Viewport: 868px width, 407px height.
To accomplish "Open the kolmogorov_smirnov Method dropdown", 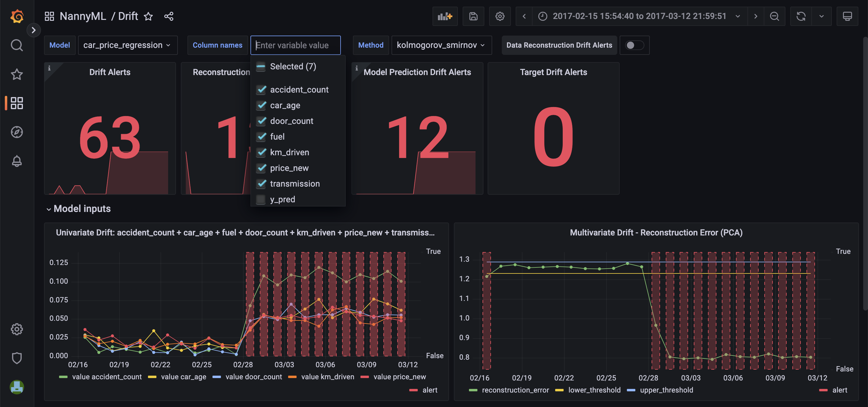I will tap(441, 45).
